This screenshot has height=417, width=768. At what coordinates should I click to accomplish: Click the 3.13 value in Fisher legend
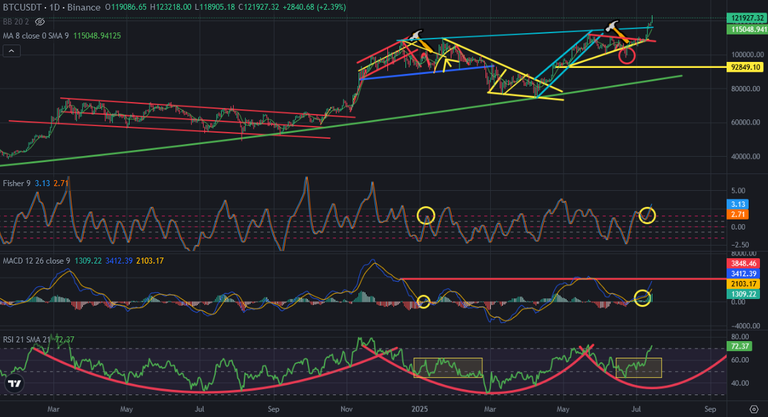[x=42, y=183]
